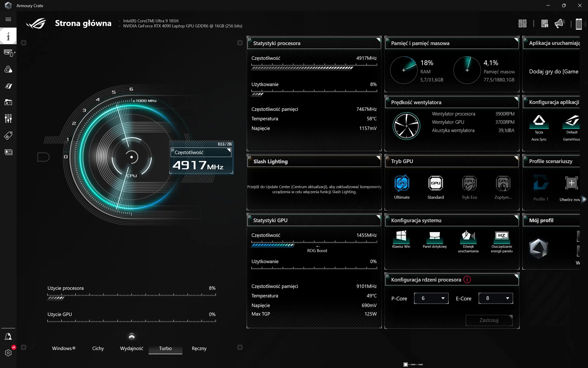Open announcements megaphone icon
This screenshot has width=588, height=368.
point(559,24)
